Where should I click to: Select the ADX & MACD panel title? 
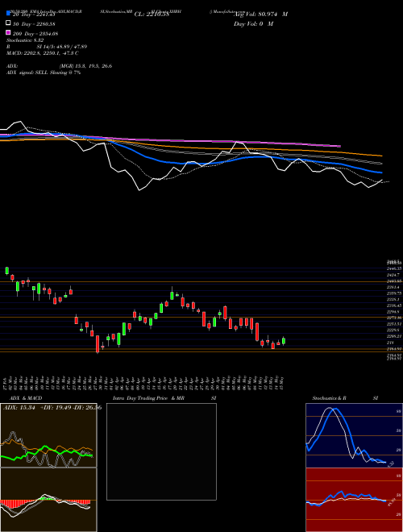tap(23, 398)
